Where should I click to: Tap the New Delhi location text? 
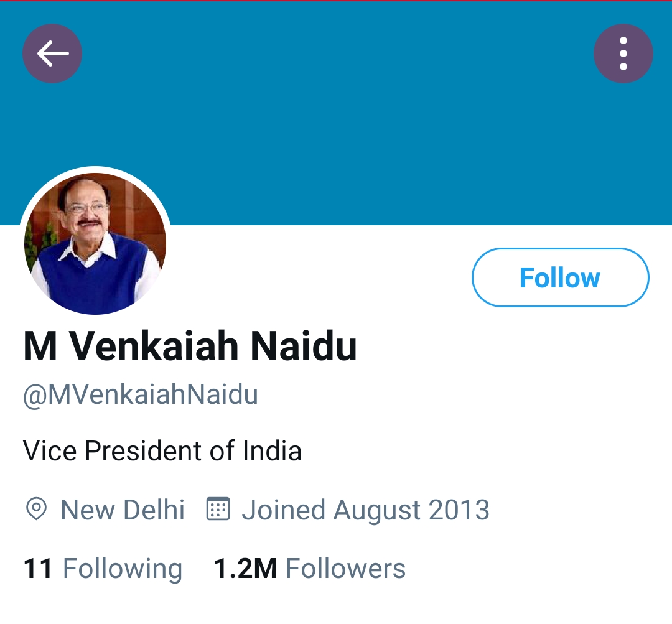coord(123,510)
